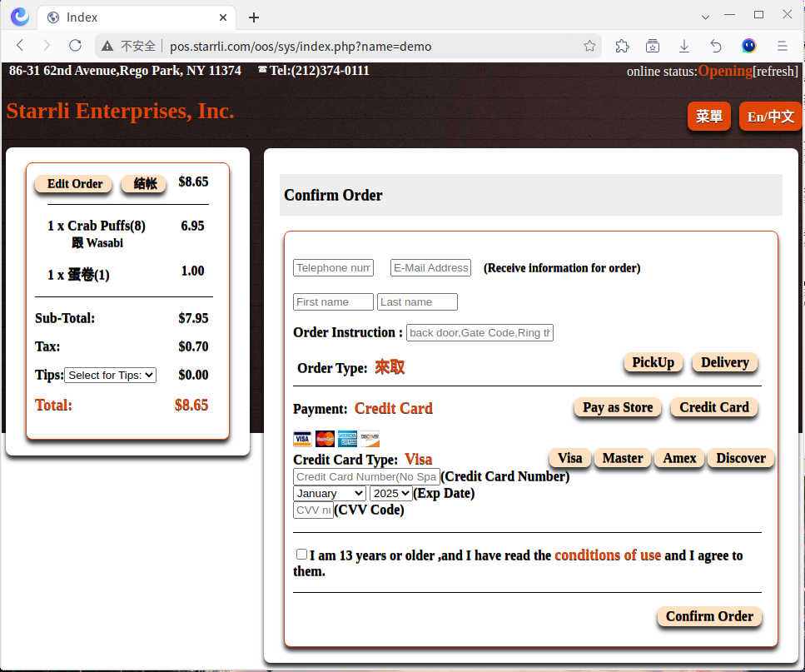Screen dimensions: 805x672
Task: Open the browser extensions puzzle icon
Action: [622, 46]
